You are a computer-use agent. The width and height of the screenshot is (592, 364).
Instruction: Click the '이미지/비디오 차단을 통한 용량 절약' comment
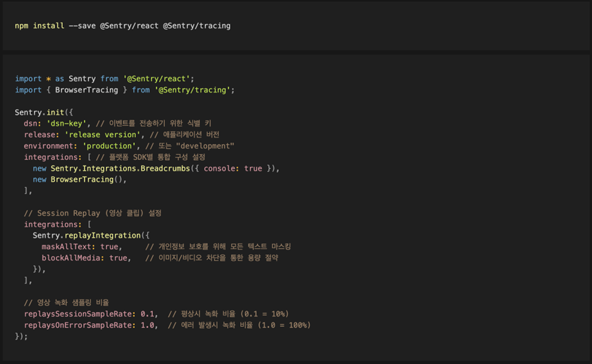coord(219,258)
